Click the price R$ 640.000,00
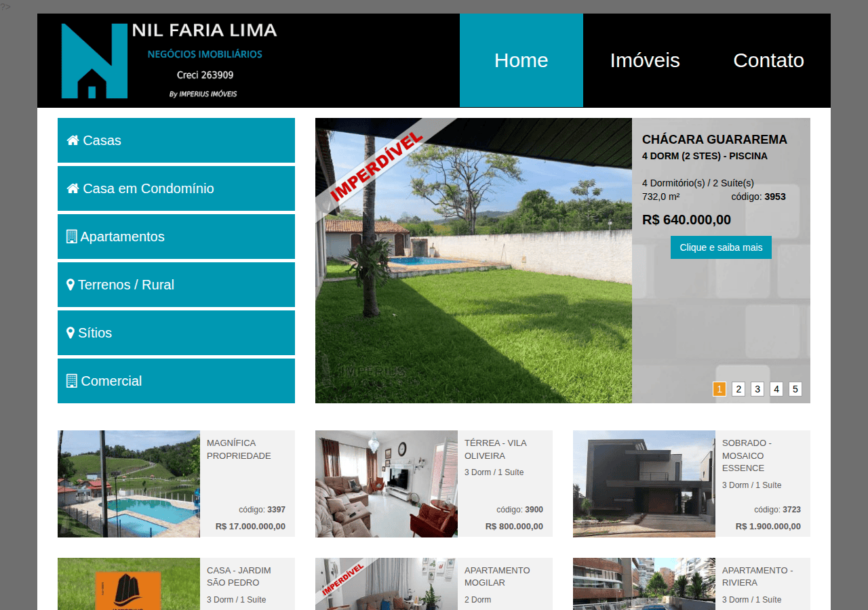 point(686,220)
